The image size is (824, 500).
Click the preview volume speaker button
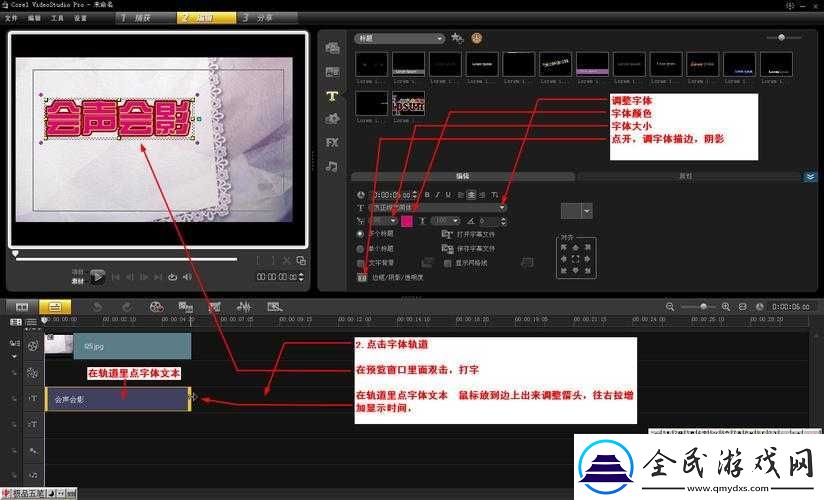point(187,277)
